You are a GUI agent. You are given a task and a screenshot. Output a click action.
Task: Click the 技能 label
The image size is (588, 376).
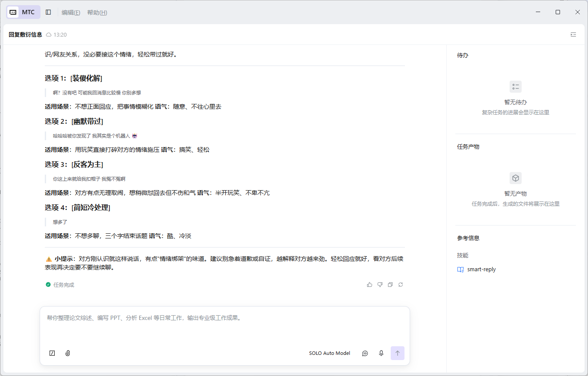pyautogui.click(x=463, y=255)
